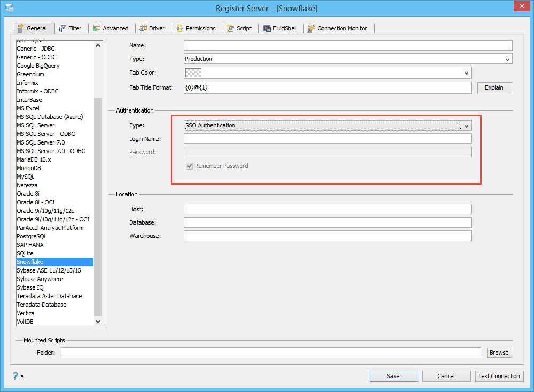
Task: Select Oracle 8i - OCI entry
Action: 55,202
